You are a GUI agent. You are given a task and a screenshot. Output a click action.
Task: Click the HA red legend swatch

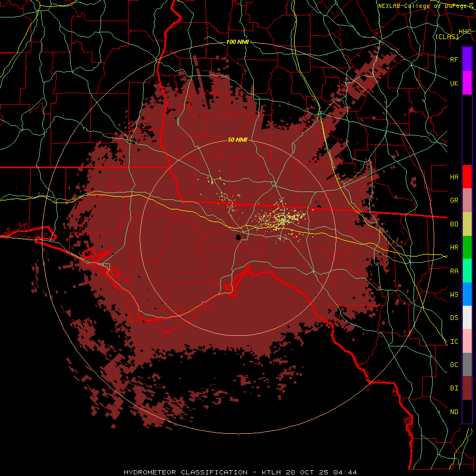point(467,177)
